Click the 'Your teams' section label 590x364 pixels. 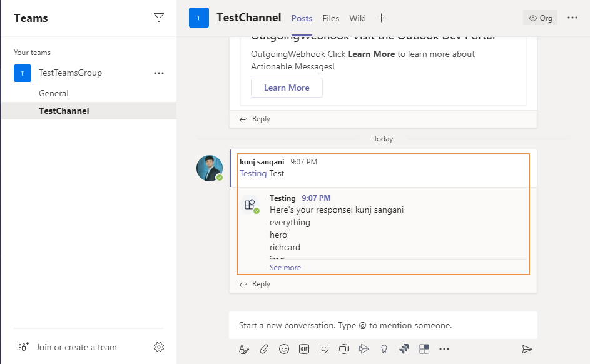[32, 53]
